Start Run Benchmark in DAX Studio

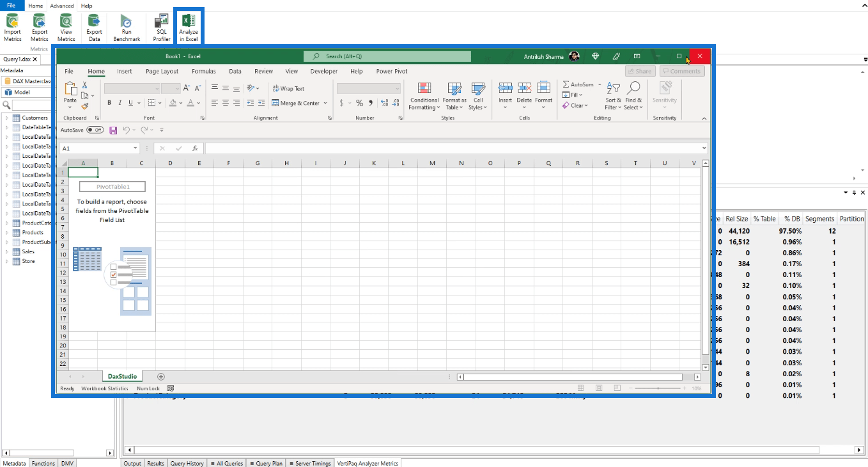[x=127, y=28]
